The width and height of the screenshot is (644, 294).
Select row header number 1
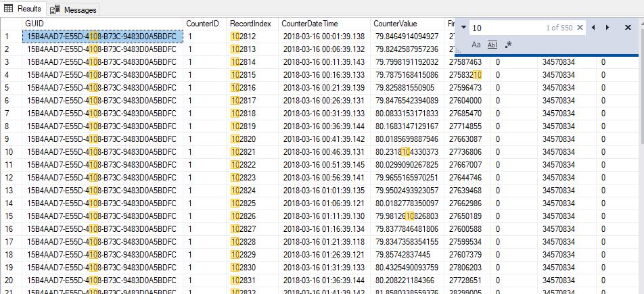pos(11,36)
